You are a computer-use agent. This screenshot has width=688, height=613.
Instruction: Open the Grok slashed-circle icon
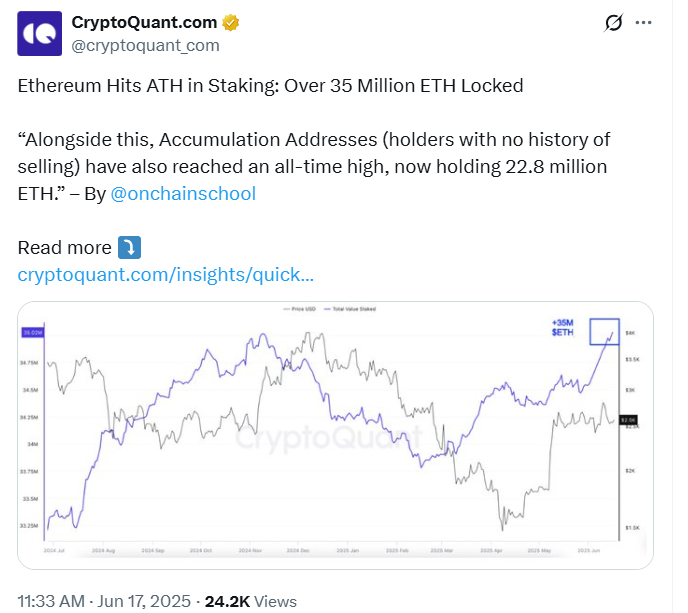click(x=613, y=23)
